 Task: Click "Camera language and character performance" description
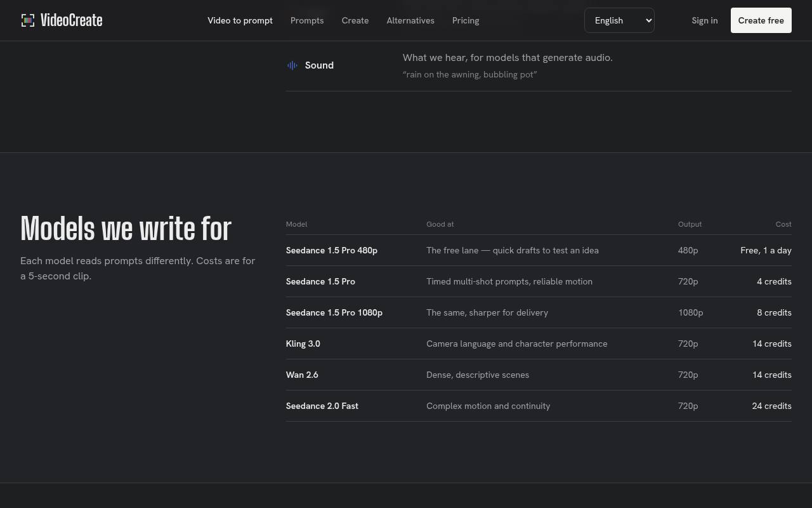tap(517, 344)
